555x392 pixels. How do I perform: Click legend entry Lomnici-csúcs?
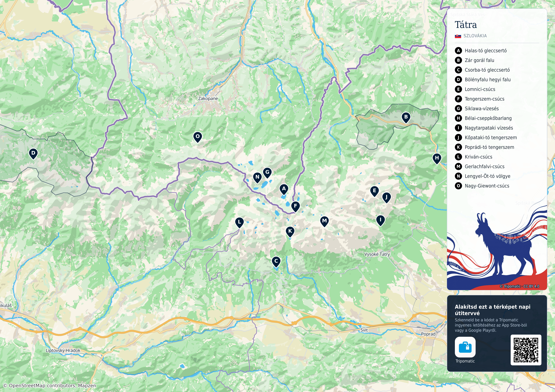point(475,89)
